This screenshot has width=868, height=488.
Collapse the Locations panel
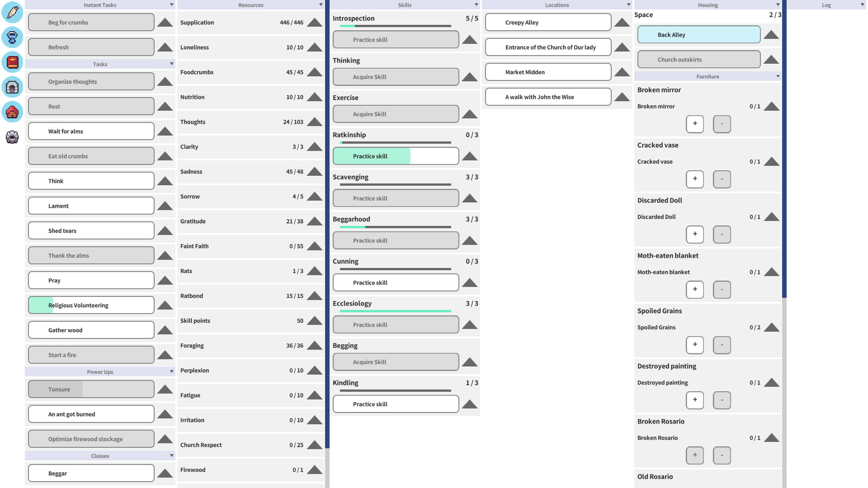click(x=629, y=5)
